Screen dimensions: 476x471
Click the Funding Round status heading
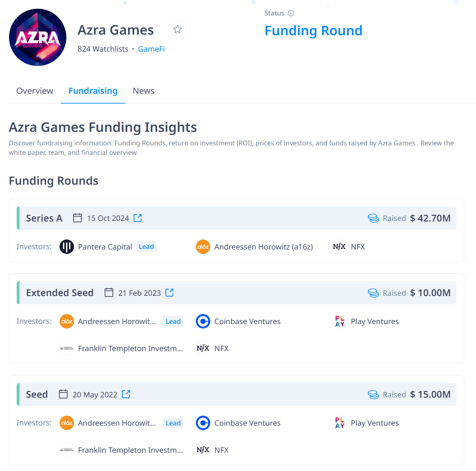[313, 31]
